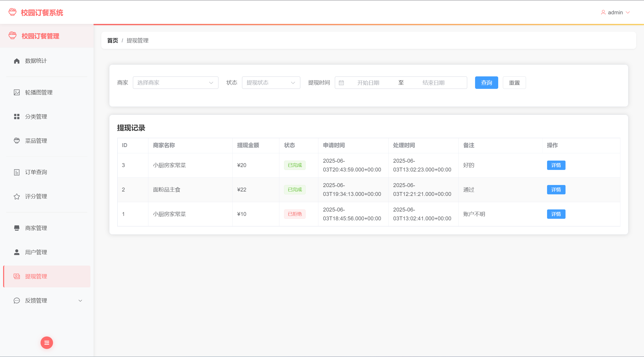Click the star icon for 评分管理
This screenshot has width=644, height=357.
click(x=17, y=196)
